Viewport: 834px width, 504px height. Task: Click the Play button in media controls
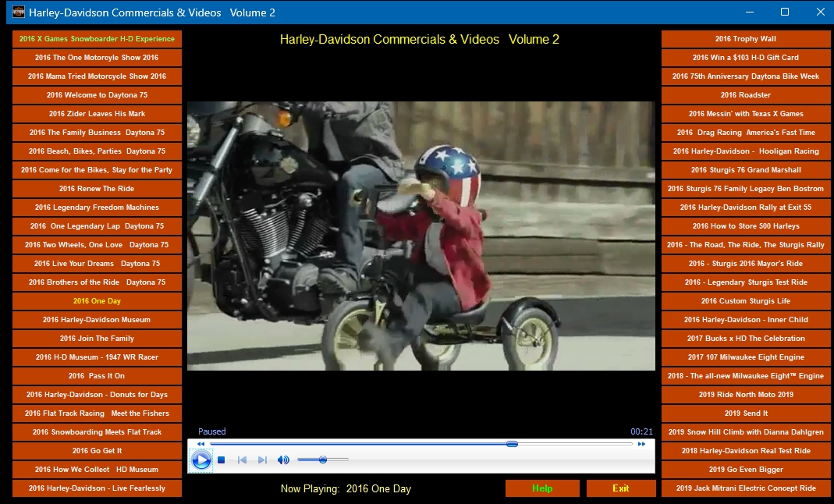click(x=201, y=460)
